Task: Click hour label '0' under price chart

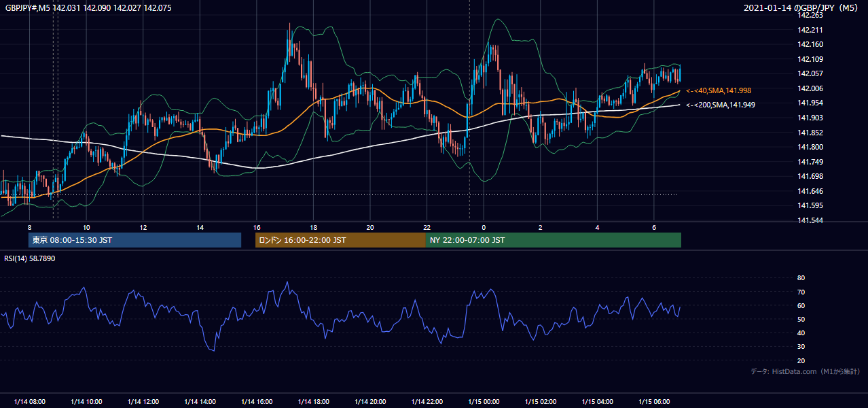Action: (x=484, y=227)
